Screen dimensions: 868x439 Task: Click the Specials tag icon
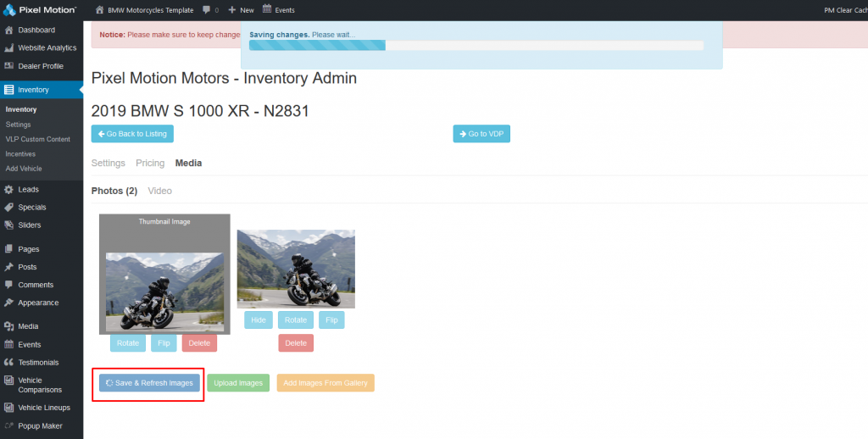8,207
